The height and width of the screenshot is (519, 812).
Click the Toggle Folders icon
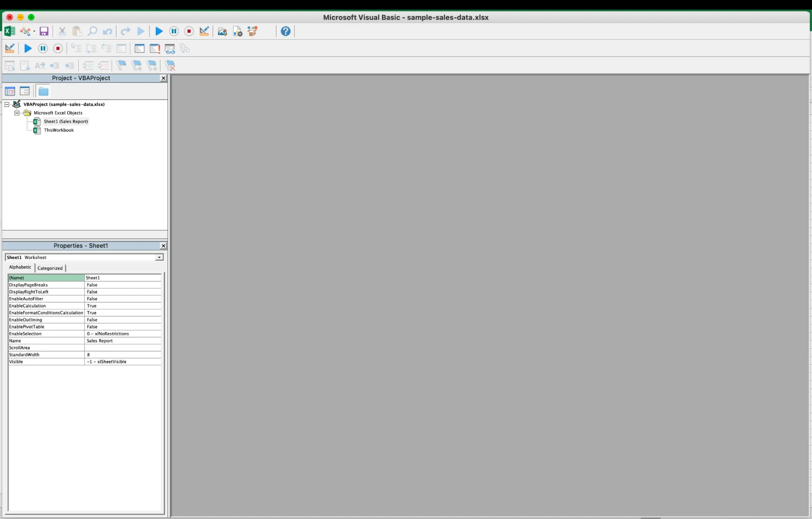tap(43, 91)
